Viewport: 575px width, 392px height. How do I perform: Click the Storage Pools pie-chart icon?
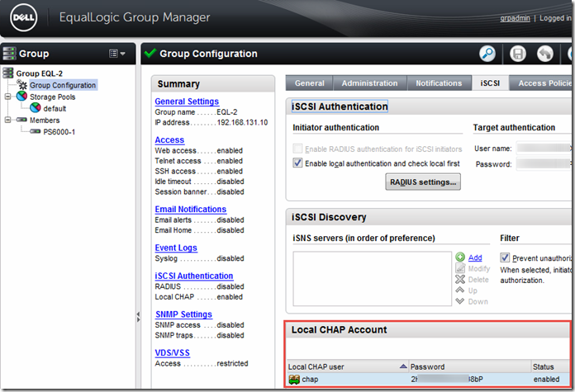(x=22, y=97)
